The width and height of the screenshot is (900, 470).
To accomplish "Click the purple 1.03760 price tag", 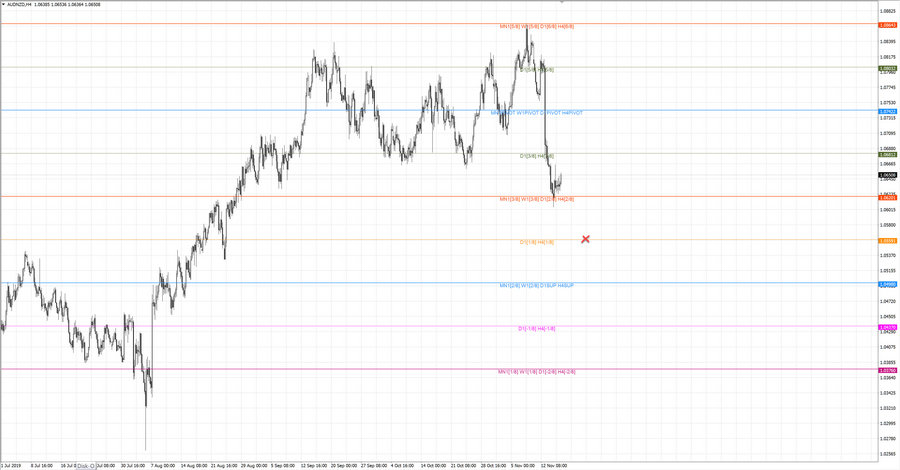I will (888, 370).
